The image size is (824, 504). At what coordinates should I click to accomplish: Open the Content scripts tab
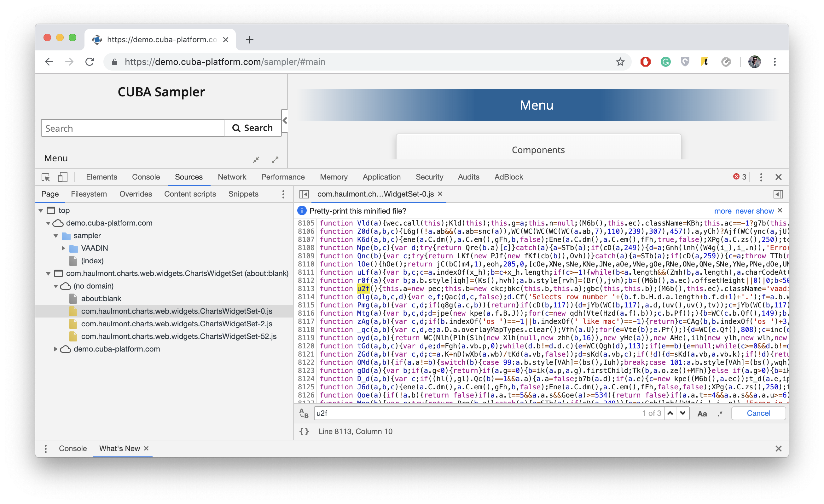tap(190, 194)
